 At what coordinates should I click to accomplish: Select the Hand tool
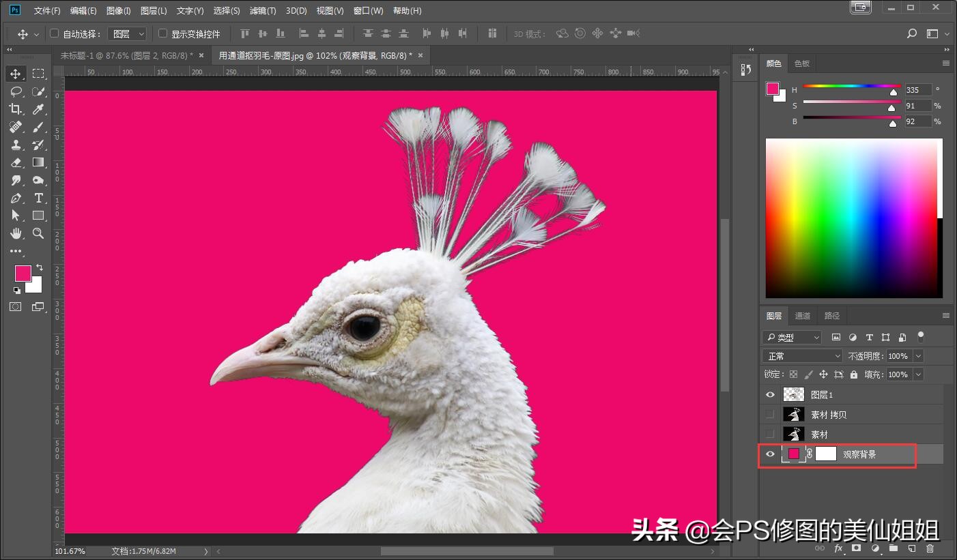point(16,233)
